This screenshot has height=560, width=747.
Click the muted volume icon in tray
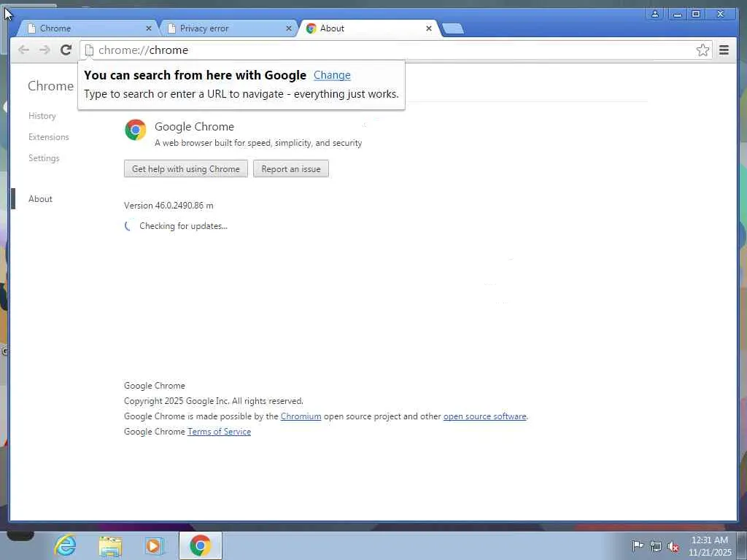tap(673, 547)
